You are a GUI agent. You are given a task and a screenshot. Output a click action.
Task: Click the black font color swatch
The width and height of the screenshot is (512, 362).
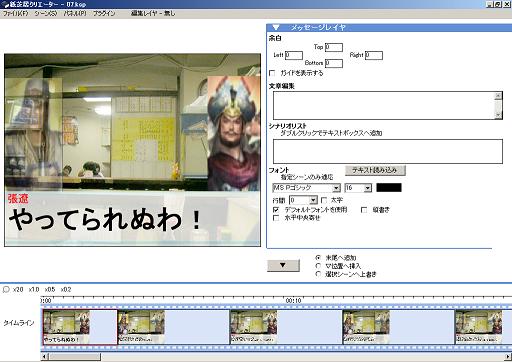389,188
